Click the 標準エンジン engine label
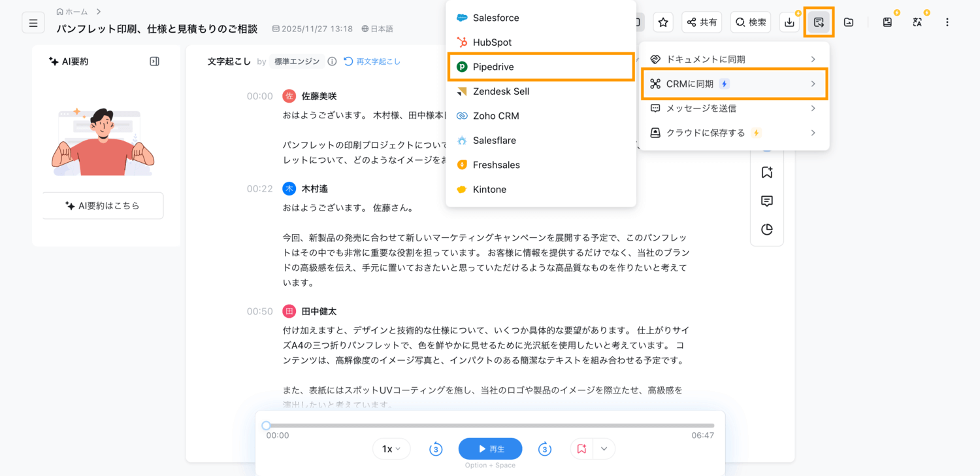The width and height of the screenshot is (980, 476). [x=297, y=61]
